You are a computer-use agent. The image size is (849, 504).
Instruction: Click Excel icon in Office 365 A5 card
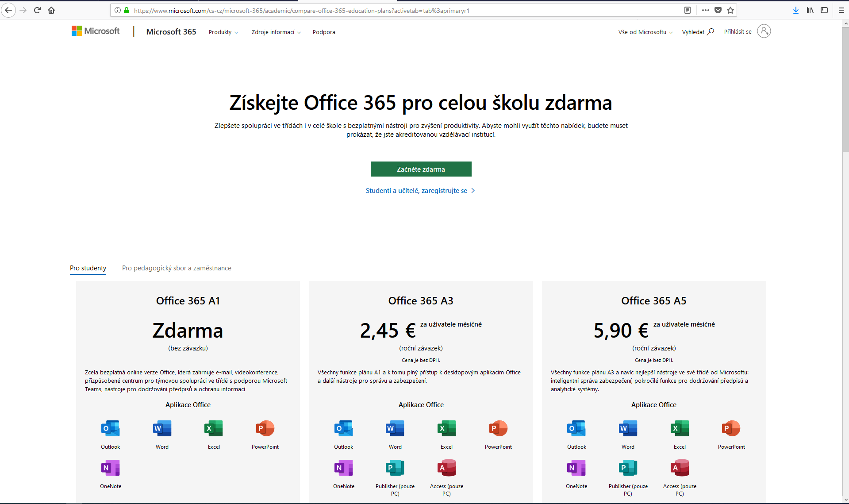[x=680, y=428]
